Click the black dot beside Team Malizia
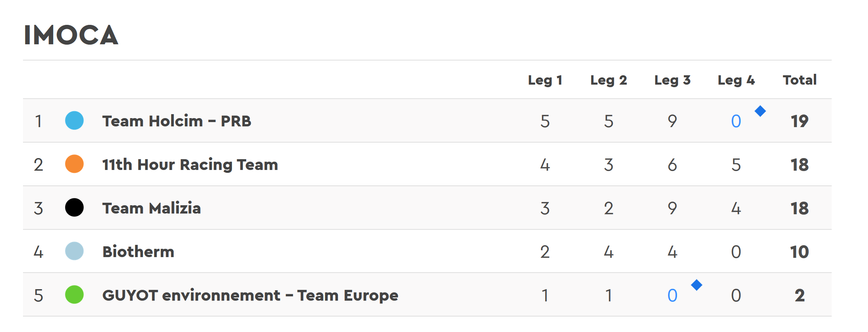 (x=74, y=208)
